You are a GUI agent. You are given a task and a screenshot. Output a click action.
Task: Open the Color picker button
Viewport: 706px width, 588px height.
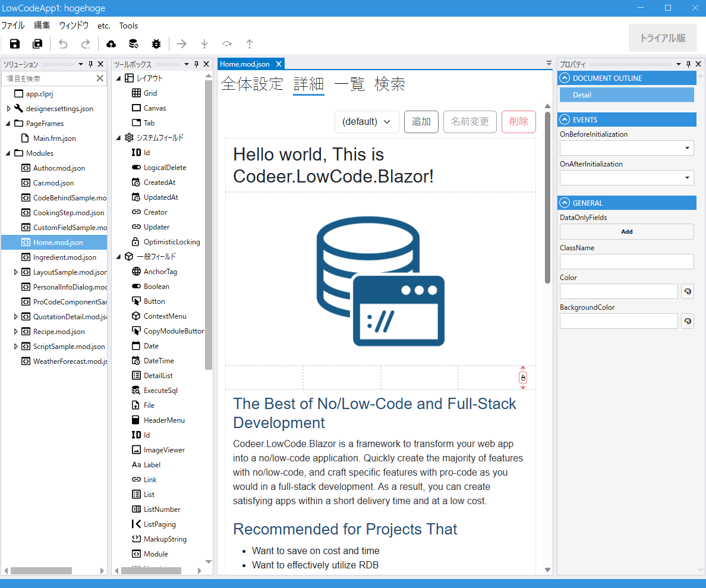click(x=687, y=291)
